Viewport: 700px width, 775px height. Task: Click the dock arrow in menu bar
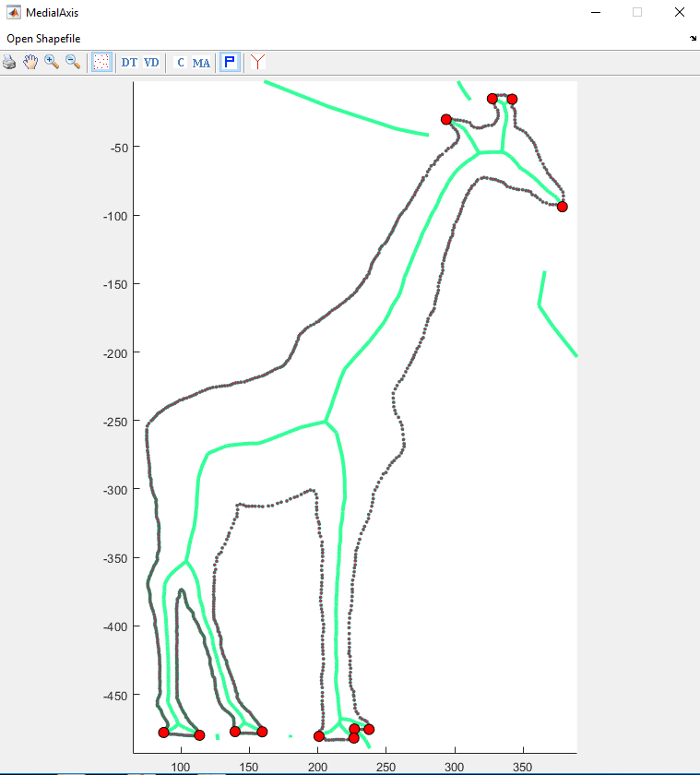click(x=693, y=39)
